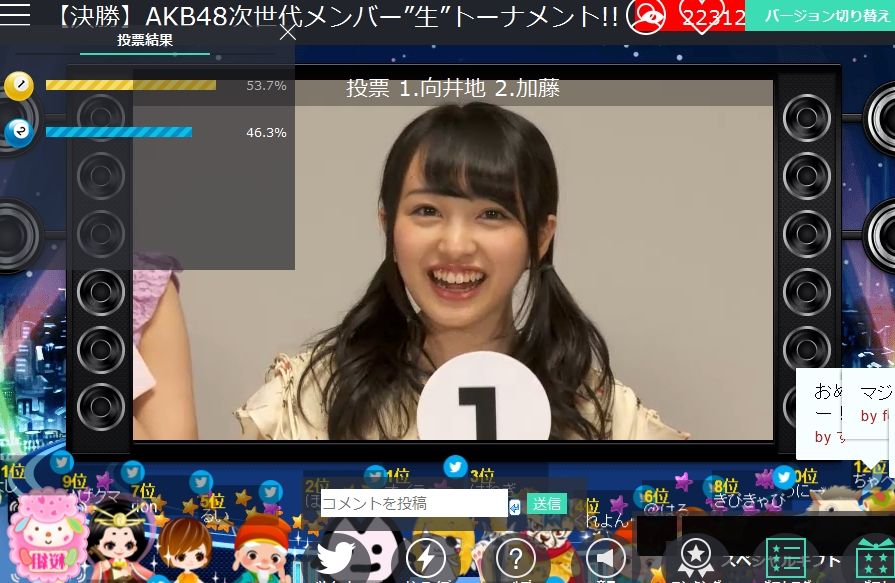Click the Twitter badge above the 7位 avatar
The width and height of the screenshot is (895, 583).
pos(132,472)
